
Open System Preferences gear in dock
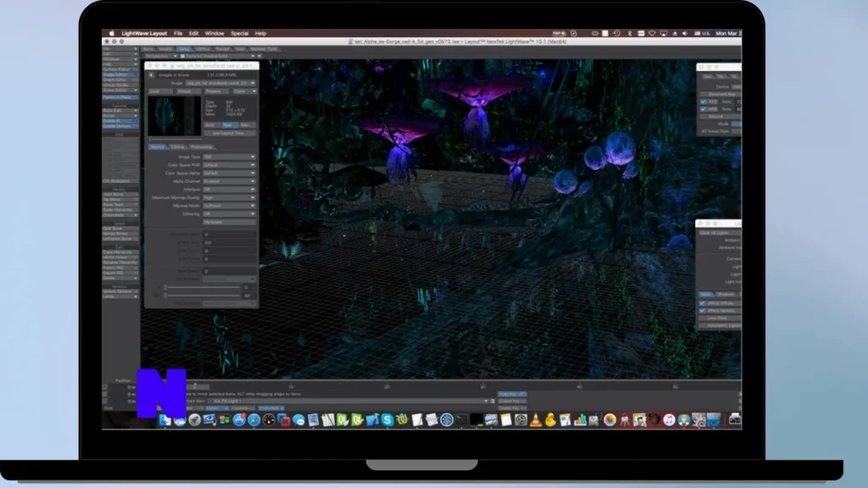(x=520, y=420)
